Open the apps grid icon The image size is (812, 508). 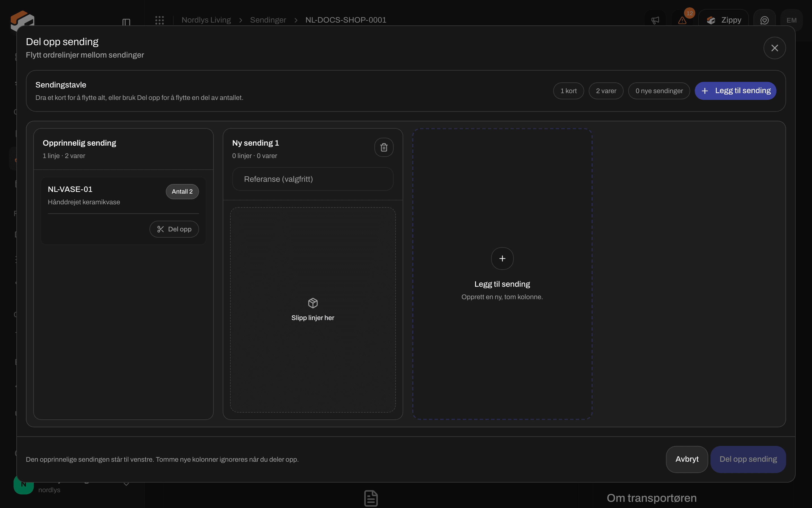click(159, 20)
